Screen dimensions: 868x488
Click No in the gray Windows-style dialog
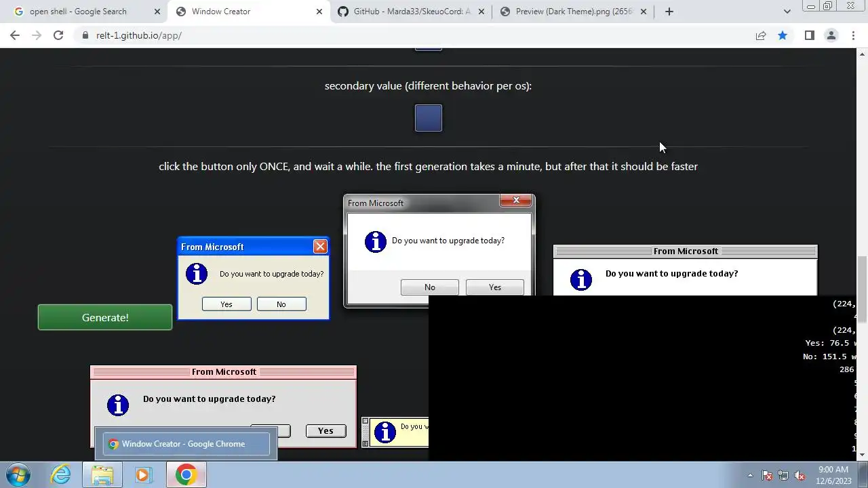(430, 287)
